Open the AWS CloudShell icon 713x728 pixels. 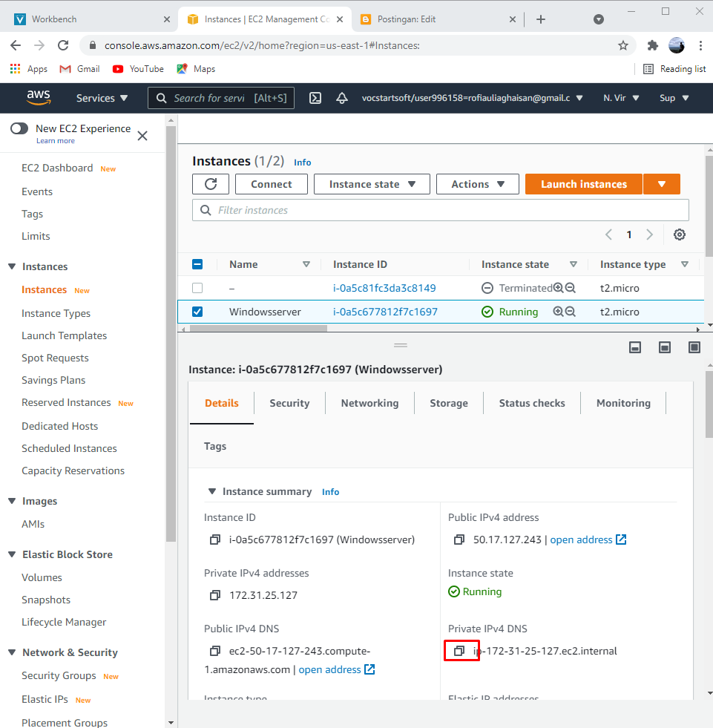[315, 98]
